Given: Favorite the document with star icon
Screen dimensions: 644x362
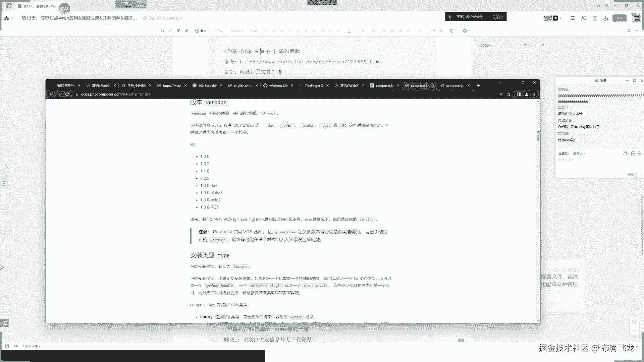Looking at the screenshot, I should (x=145, y=18).
